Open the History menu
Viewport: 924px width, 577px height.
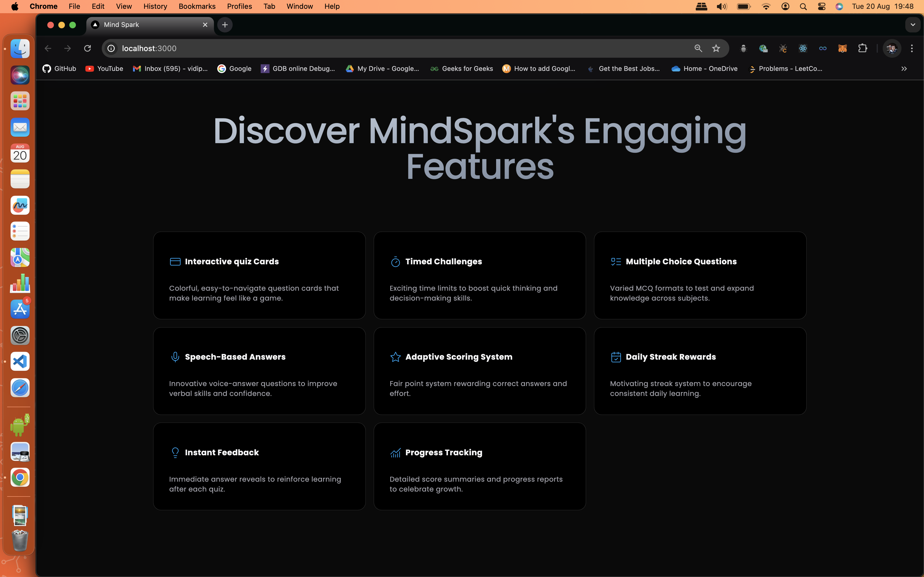(x=155, y=7)
